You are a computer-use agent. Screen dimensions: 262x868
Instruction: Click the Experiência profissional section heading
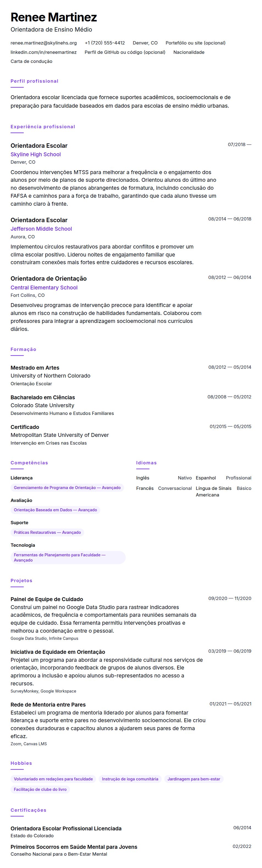click(x=43, y=127)
